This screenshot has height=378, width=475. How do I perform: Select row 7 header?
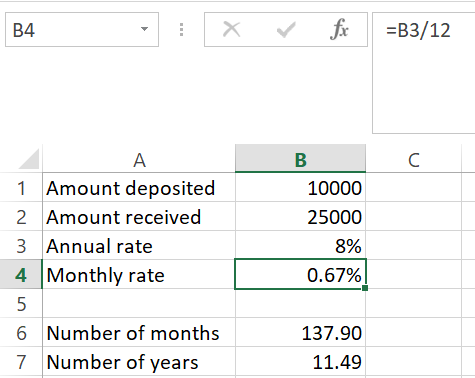pyautogui.click(x=21, y=361)
